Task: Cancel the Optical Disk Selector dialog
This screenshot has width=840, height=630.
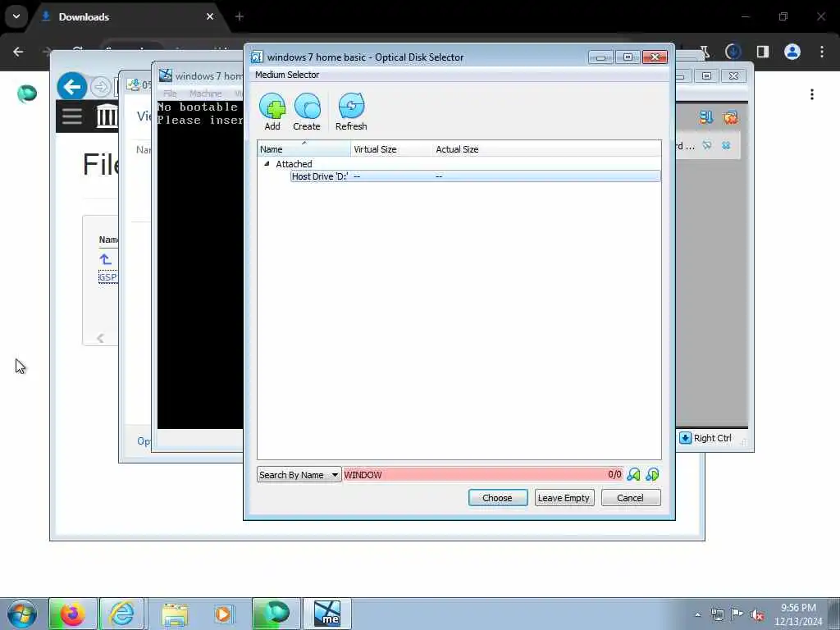Action: (x=631, y=498)
